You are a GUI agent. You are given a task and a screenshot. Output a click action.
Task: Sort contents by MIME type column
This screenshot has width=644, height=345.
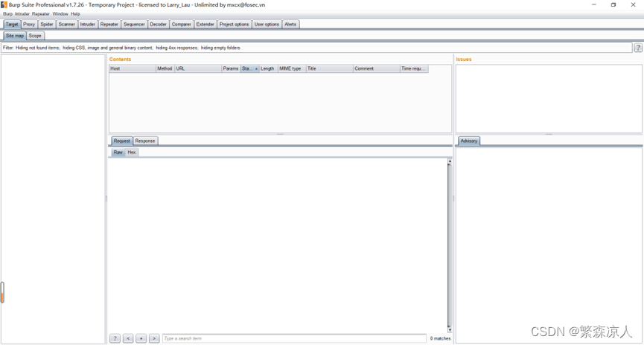click(x=292, y=68)
